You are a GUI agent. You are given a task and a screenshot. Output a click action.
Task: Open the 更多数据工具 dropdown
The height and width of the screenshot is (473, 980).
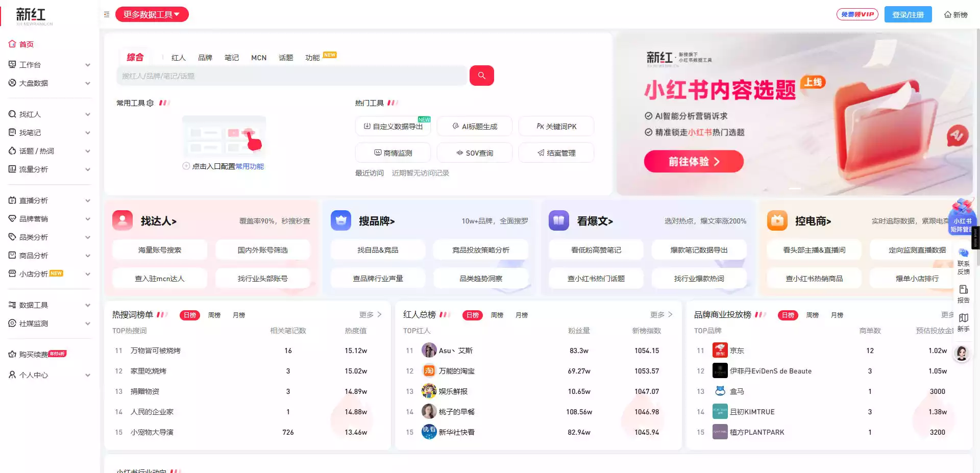[152, 14]
